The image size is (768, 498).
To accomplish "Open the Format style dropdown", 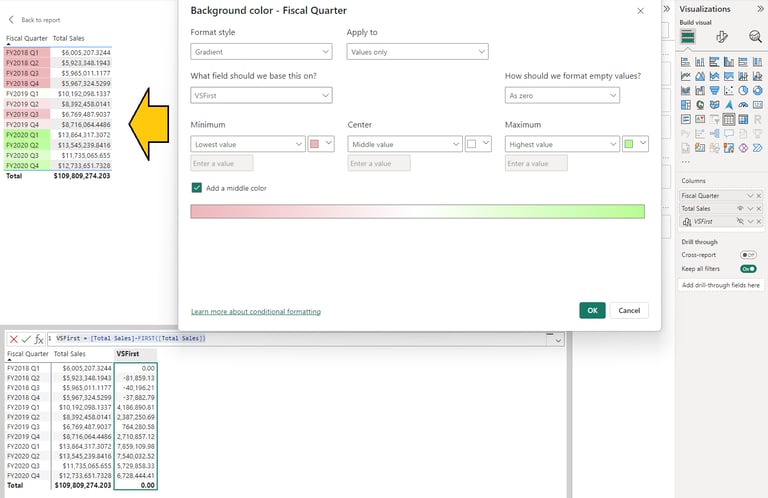I will [x=261, y=51].
